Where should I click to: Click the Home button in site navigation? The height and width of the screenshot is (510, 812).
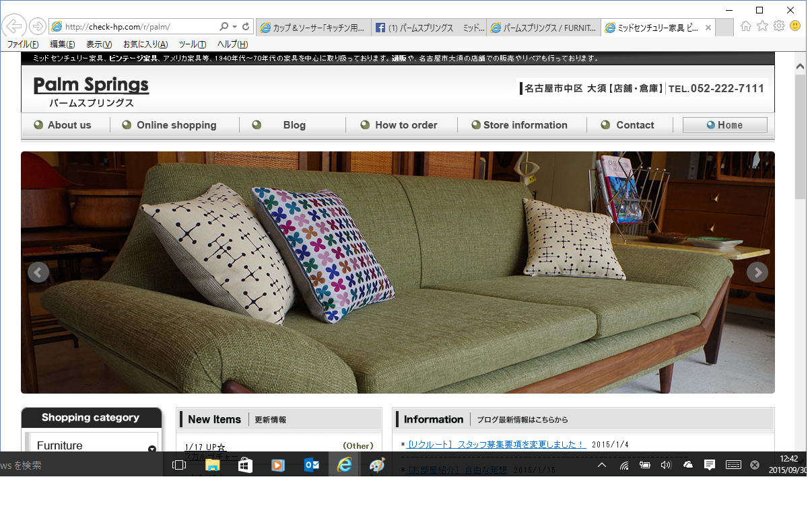click(724, 125)
